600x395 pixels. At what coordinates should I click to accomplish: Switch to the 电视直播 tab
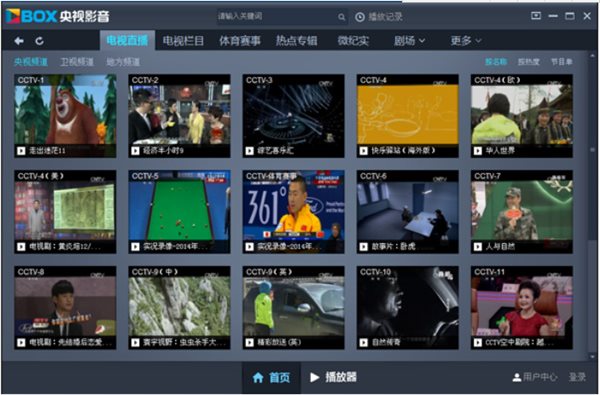point(127,40)
